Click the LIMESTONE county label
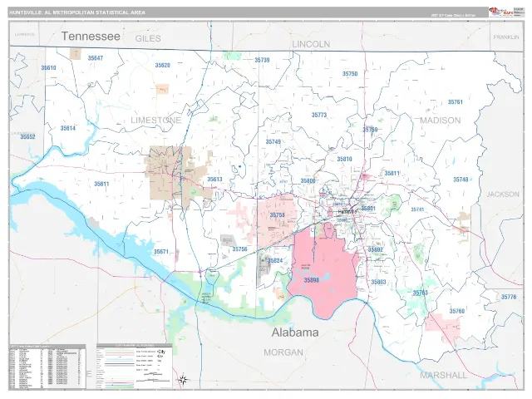 tap(156, 120)
